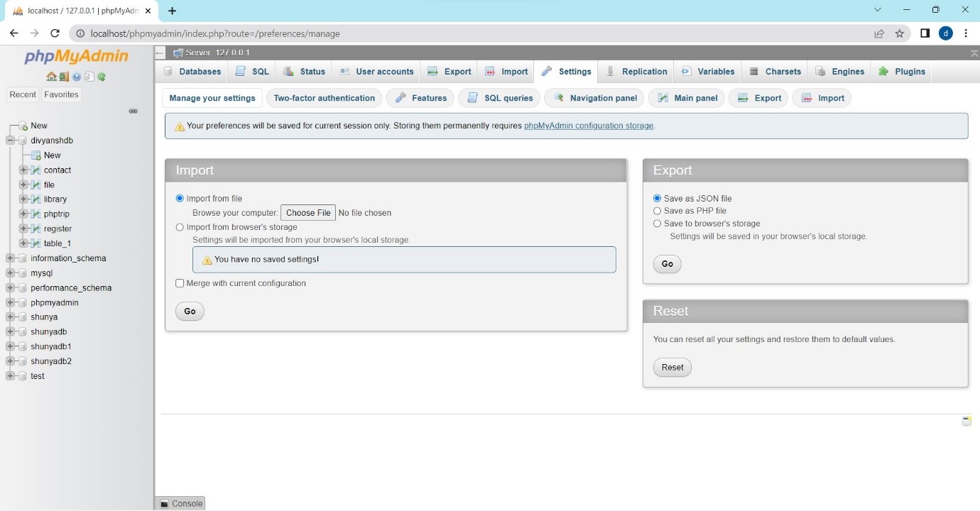Open phpMyAdmin configuration storage link
This screenshot has width=980, height=511.
click(588, 126)
